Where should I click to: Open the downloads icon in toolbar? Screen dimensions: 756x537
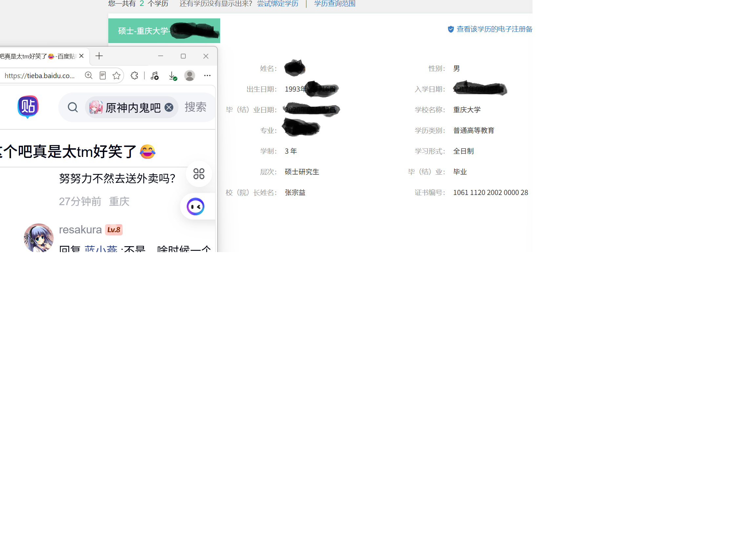click(x=173, y=76)
